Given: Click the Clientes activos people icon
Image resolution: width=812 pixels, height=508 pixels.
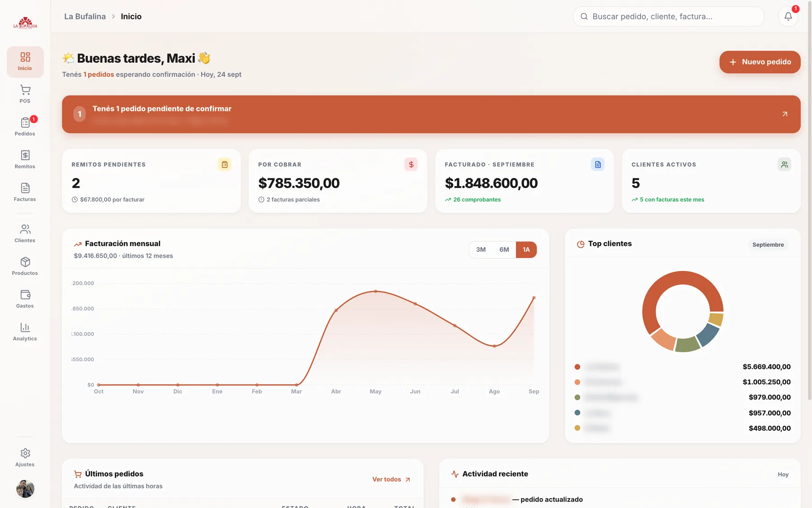Looking at the screenshot, I should coord(784,164).
